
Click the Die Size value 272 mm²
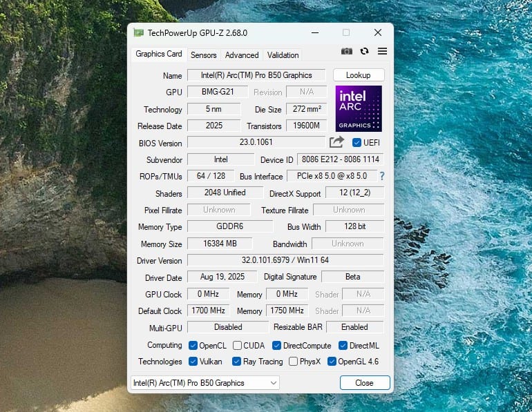point(306,109)
